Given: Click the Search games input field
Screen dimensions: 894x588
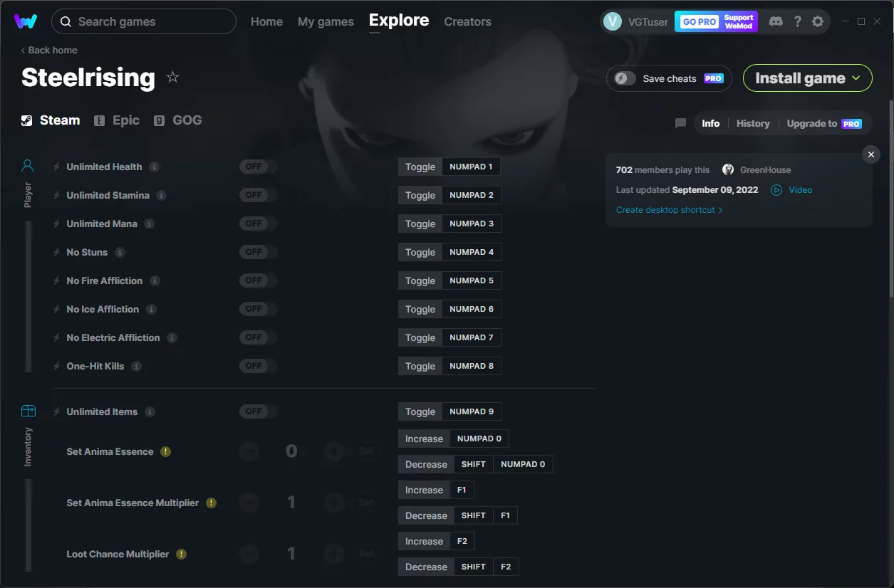Looking at the screenshot, I should tap(144, 21).
